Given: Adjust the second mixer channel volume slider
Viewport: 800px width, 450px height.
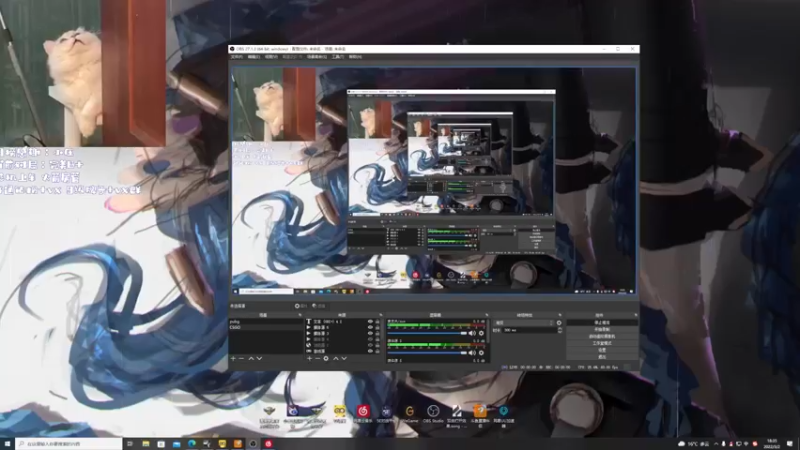Looking at the screenshot, I should pos(427,353).
